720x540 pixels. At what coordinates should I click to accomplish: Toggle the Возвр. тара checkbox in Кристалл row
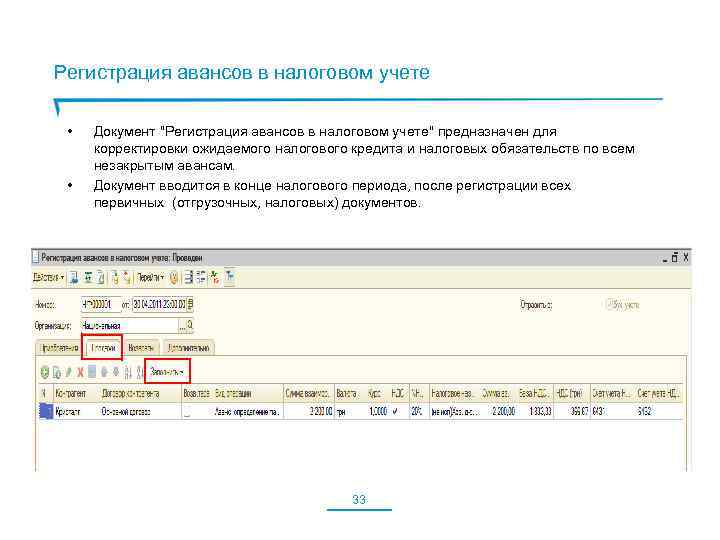point(187,412)
